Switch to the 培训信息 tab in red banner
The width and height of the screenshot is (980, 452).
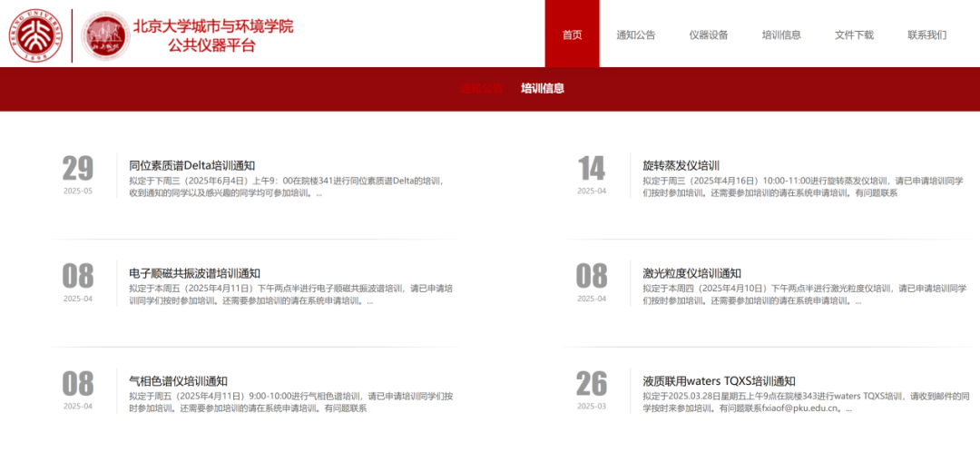pyautogui.click(x=543, y=89)
